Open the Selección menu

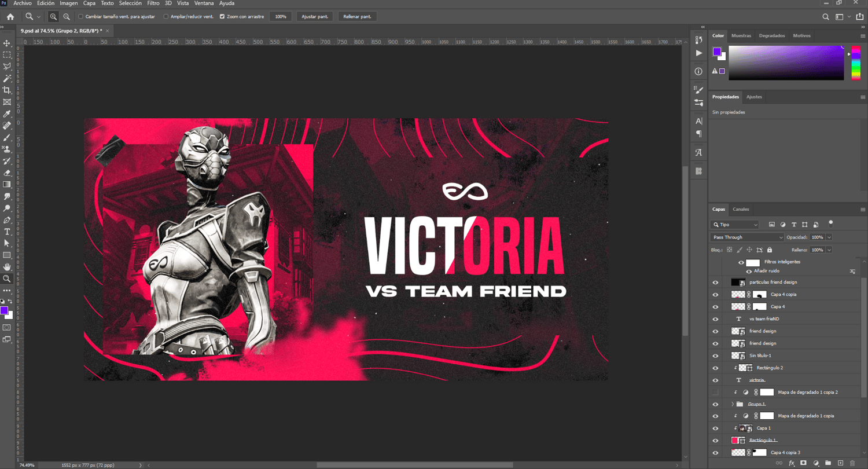(130, 3)
